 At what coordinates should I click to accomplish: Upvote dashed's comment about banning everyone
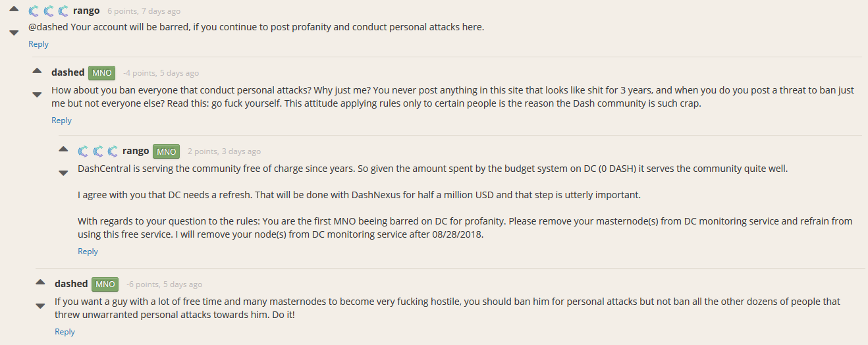38,70
